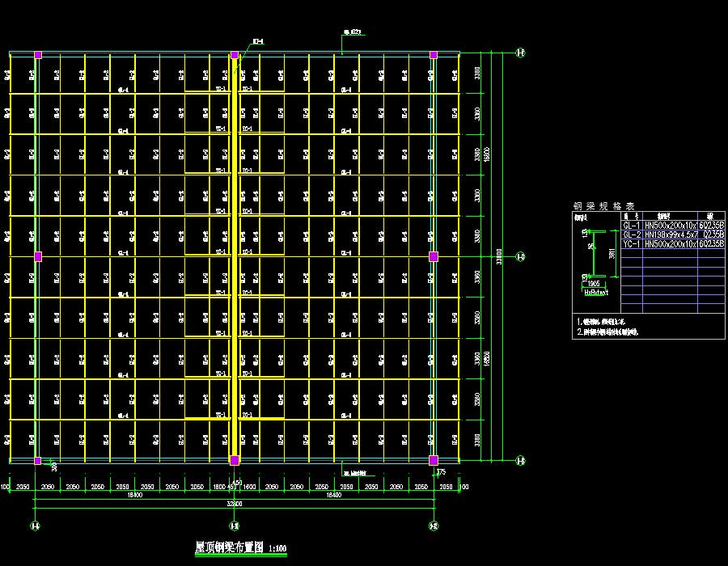Click the bottom-left magenta column marker
This screenshot has height=566, width=728.
click(x=38, y=460)
